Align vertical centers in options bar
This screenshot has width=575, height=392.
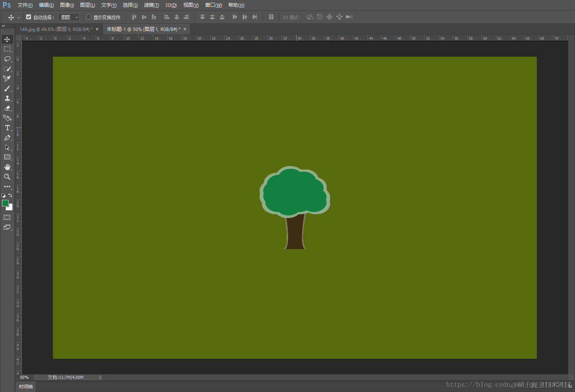pyautogui.click(x=144, y=17)
